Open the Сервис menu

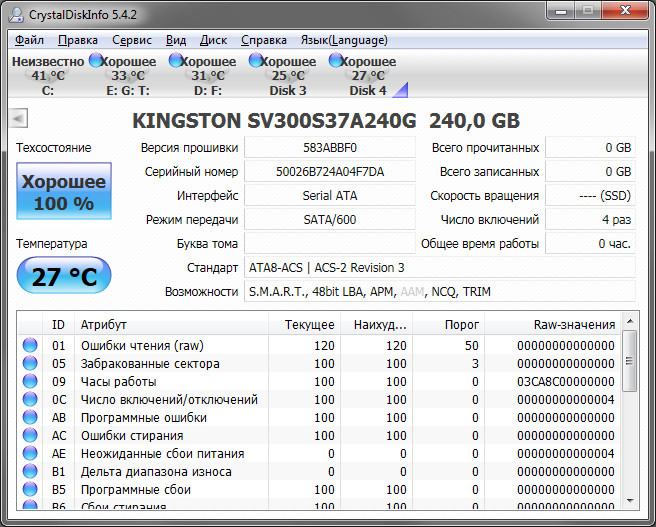pos(132,40)
